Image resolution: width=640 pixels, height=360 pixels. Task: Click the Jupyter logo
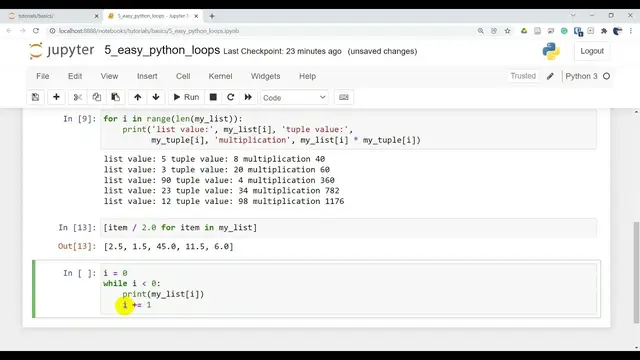(62, 51)
